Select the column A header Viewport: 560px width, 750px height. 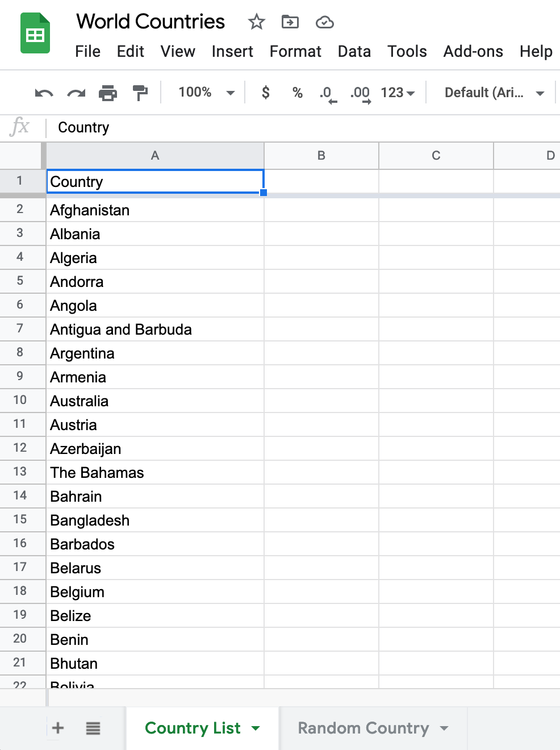tap(154, 156)
